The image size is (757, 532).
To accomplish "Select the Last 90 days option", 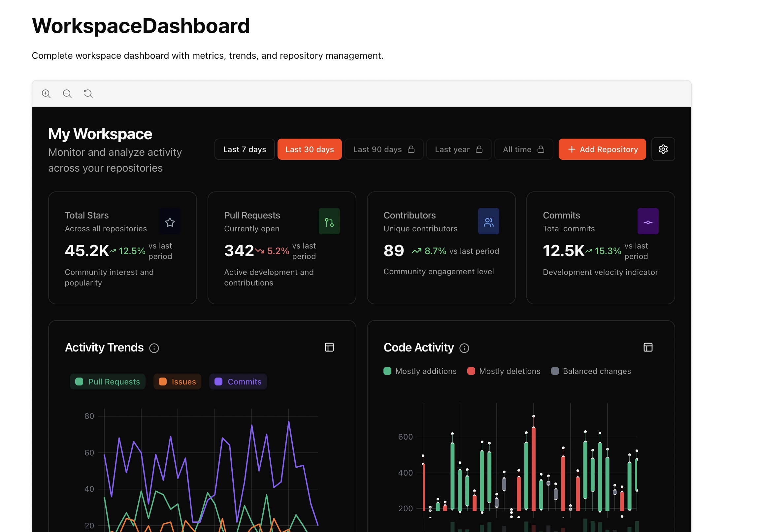I will coord(383,149).
